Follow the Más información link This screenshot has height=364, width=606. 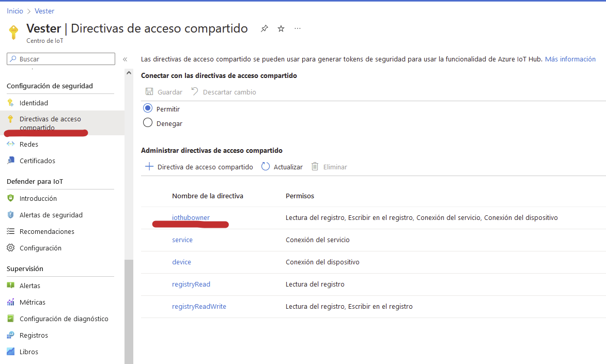point(570,59)
